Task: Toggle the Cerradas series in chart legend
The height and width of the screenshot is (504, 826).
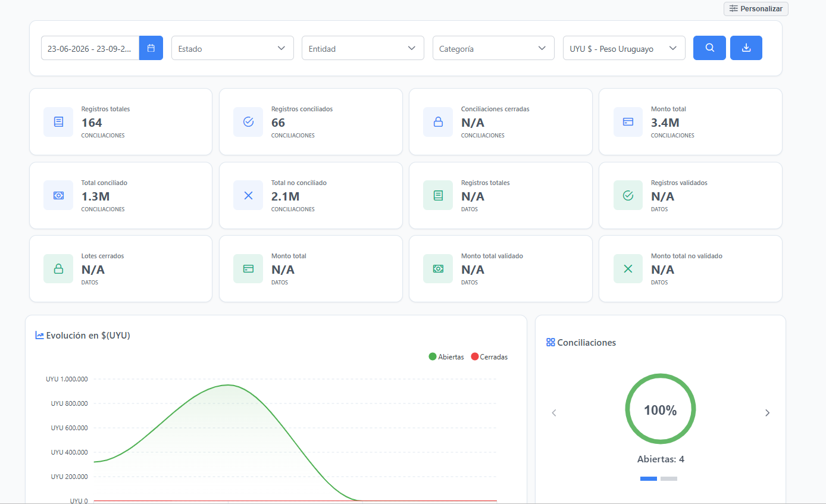Action: click(489, 357)
